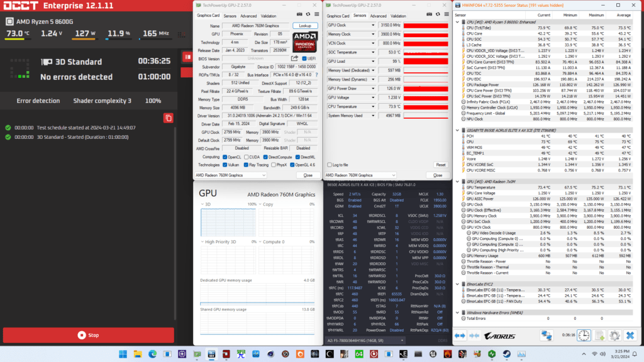Click the 127 W power bar in OCCT
The image size is (644, 362).
coord(84,39)
